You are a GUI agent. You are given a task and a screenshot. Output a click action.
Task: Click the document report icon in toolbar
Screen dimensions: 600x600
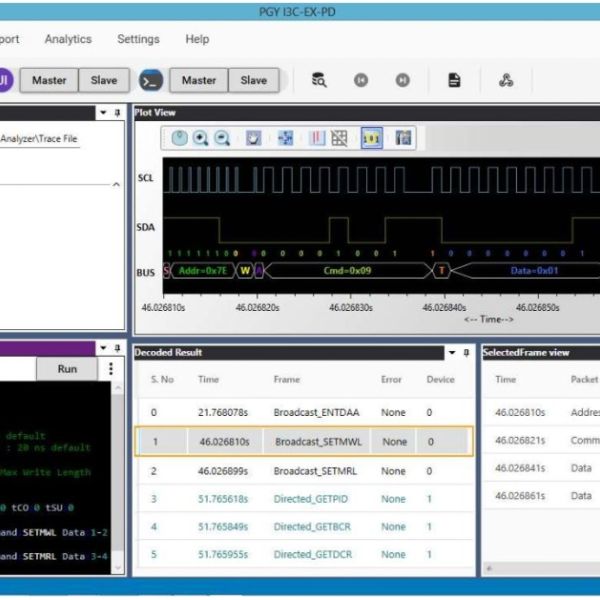pyautogui.click(x=454, y=80)
